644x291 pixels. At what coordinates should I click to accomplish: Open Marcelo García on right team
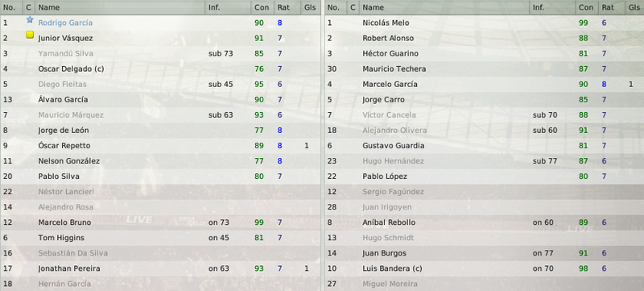pyautogui.click(x=390, y=85)
